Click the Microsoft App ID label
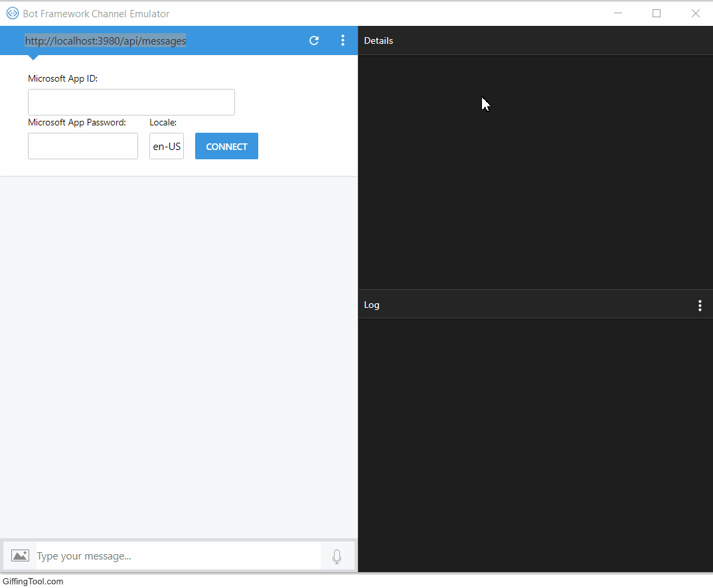This screenshot has width=713, height=588. 63,78
